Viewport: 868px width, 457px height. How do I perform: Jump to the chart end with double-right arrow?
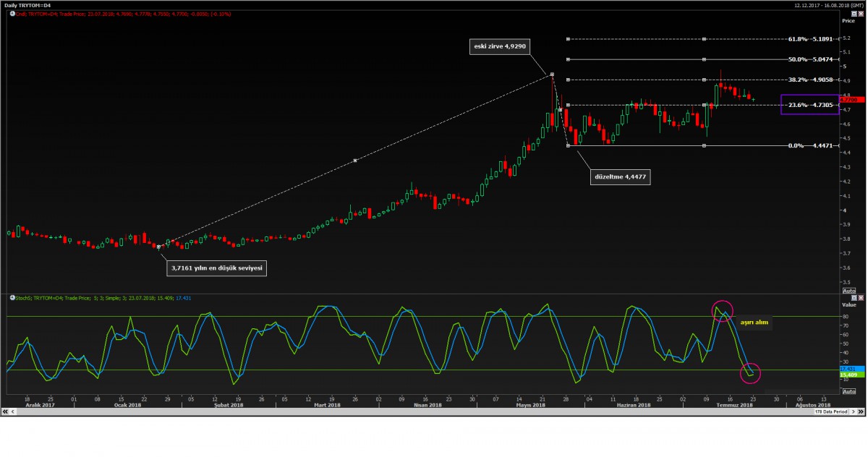862,411
